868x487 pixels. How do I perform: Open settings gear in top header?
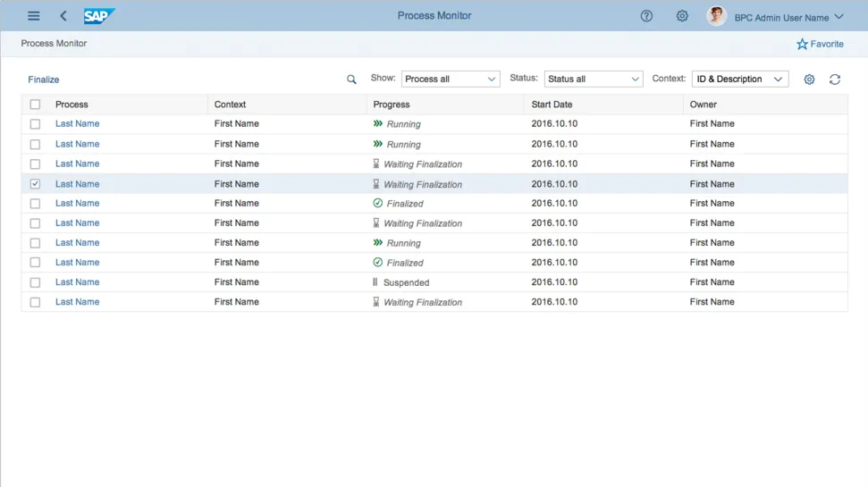[682, 16]
